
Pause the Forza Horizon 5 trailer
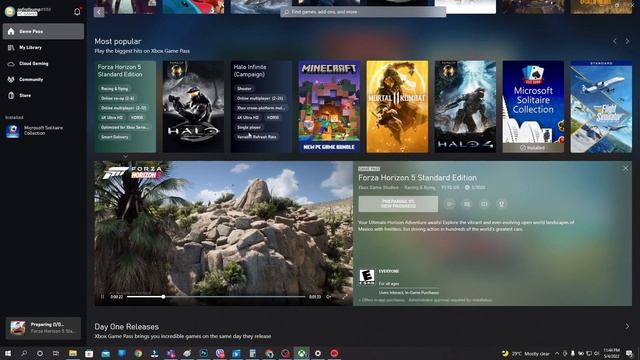[x=102, y=297]
